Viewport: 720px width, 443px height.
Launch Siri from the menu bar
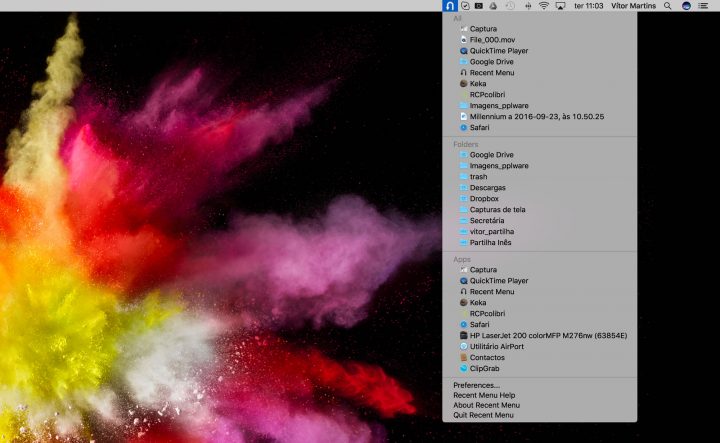686,6
